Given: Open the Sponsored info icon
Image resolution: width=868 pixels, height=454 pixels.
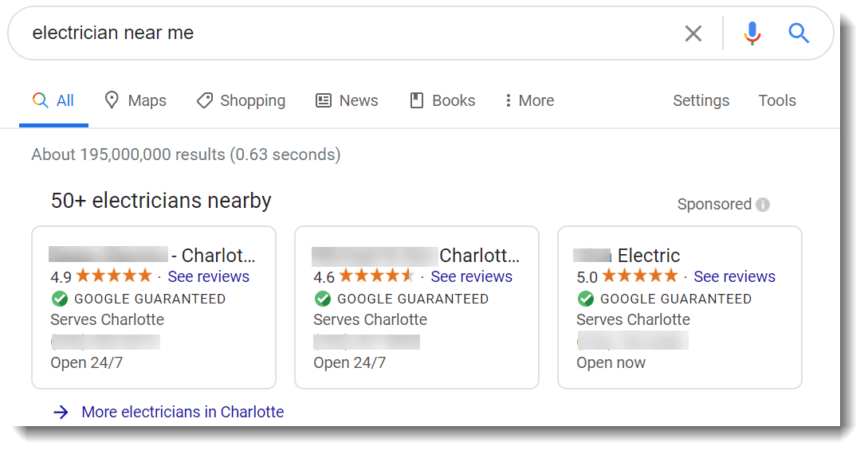Looking at the screenshot, I should coord(763,205).
